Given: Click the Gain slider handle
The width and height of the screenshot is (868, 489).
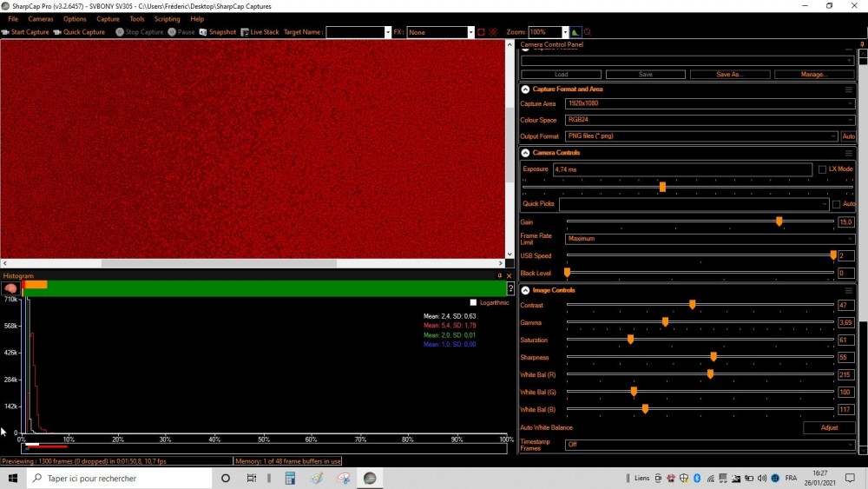Looking at the screenshot, I should click(x=779, y=221).
